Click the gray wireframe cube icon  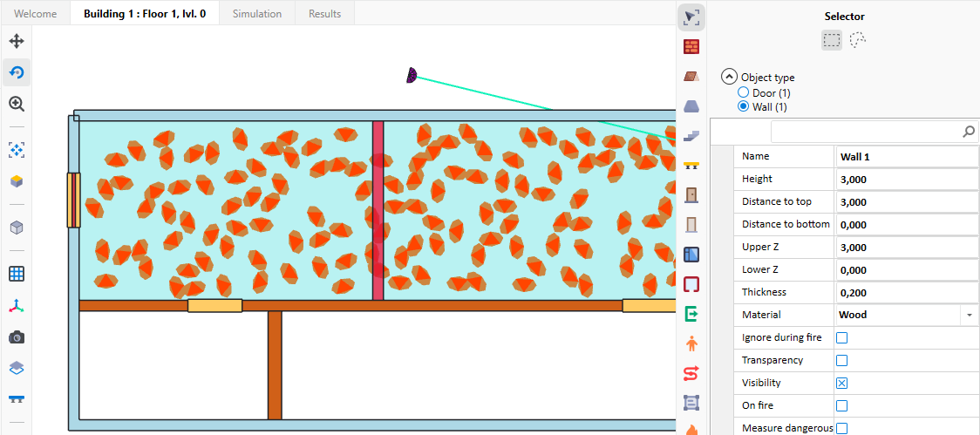click(17, 228)
